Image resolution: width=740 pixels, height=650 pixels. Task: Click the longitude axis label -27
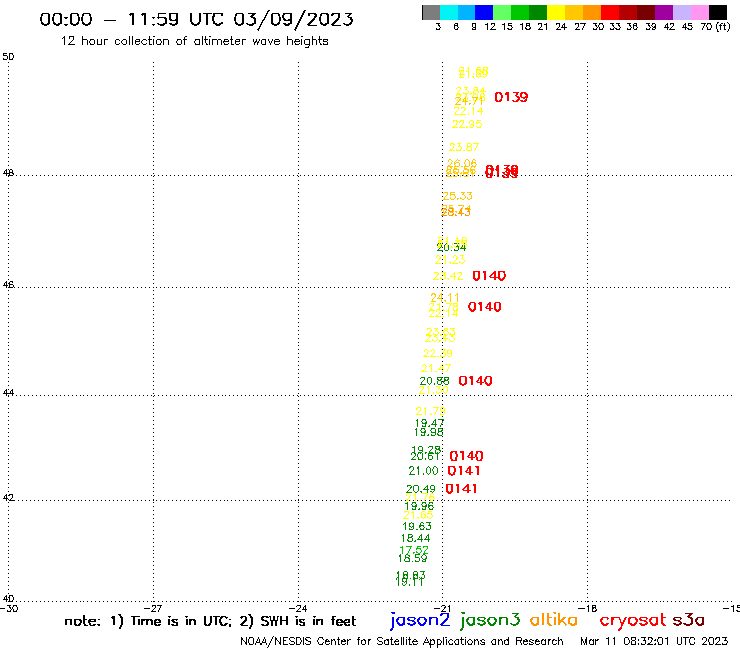click(x=153, y=608)
